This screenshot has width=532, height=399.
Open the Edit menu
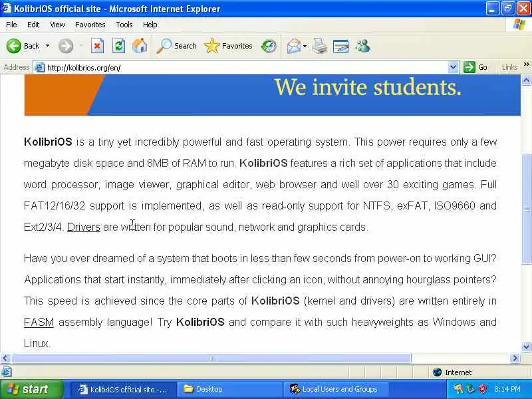(33, 25)
